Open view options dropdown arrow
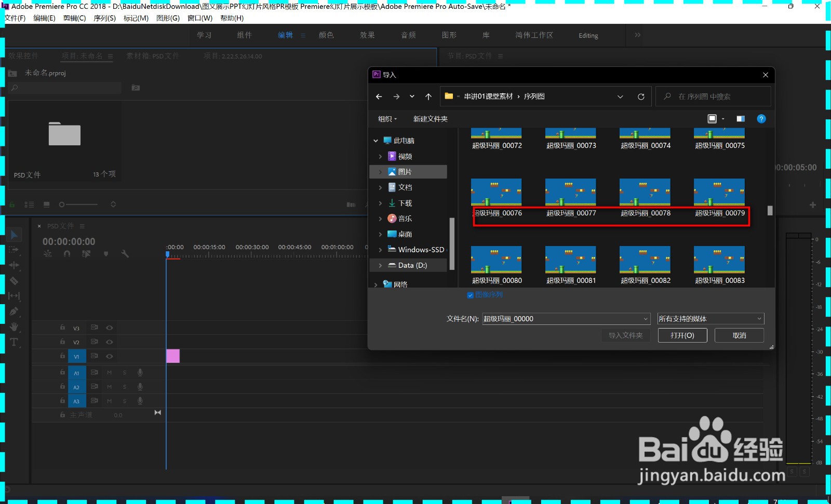The image size is (831, 504). (723, 119)
